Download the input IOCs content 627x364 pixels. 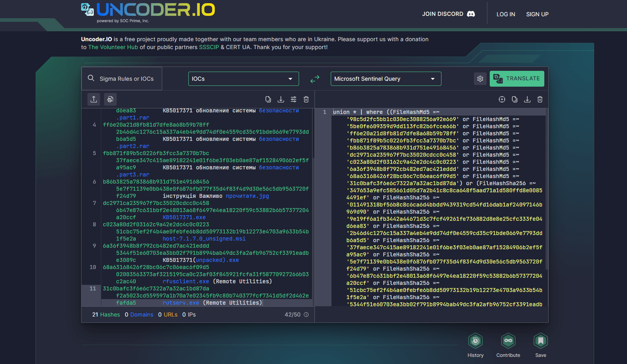[281, 99]
